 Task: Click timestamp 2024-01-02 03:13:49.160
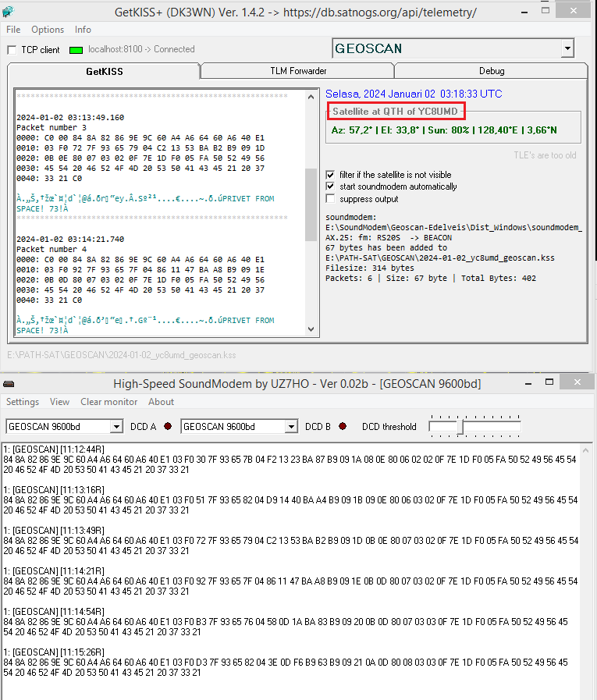coord(70,117)
